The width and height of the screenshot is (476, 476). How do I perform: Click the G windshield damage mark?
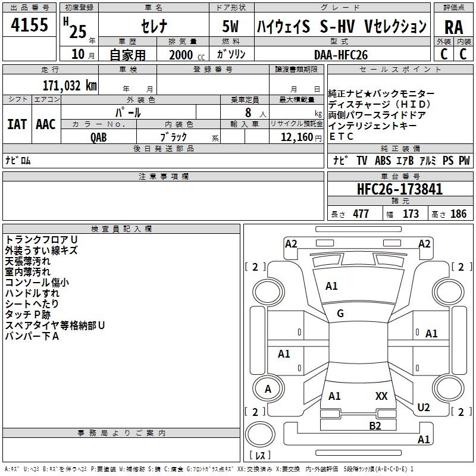(340, 314)
